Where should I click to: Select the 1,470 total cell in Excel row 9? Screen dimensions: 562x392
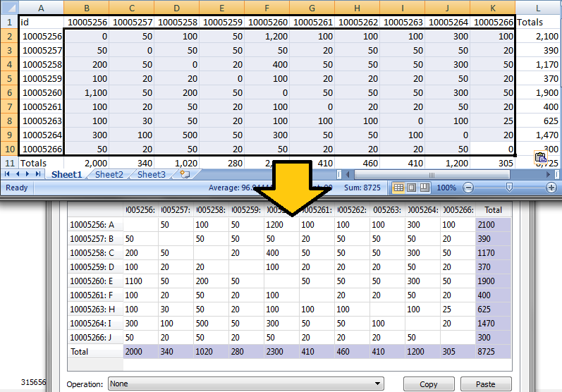538,135
